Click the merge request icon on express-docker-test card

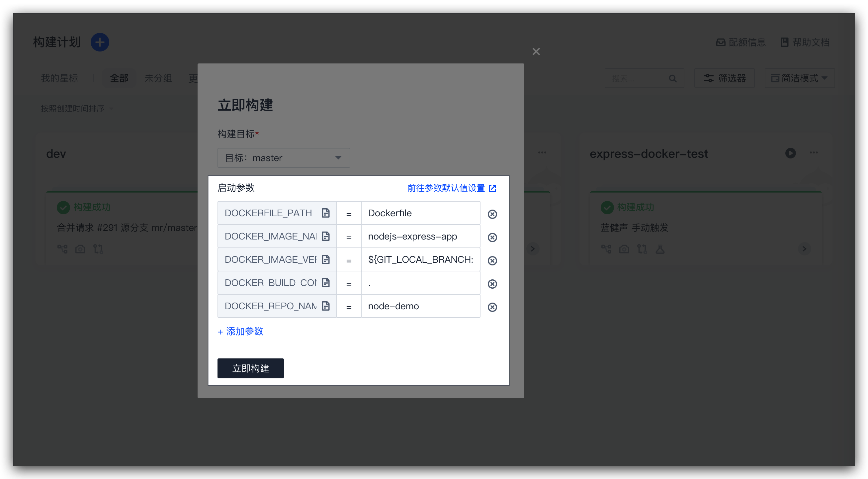[x=642, y=249]
